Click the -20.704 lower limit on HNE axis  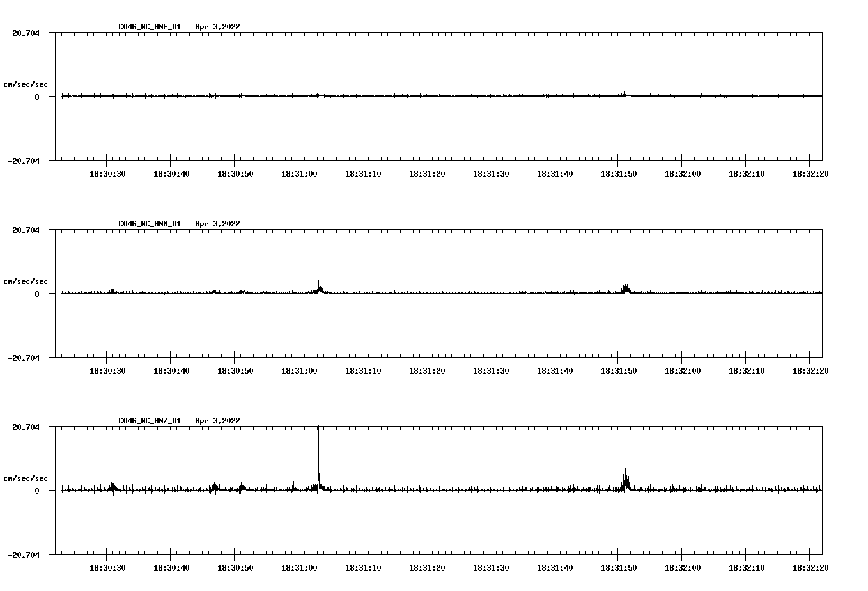(24, 161)
